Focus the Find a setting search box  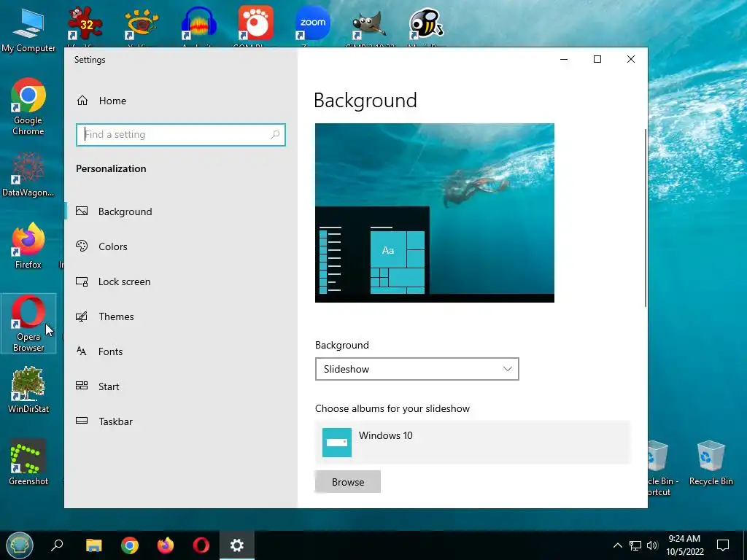coord(181,134)
